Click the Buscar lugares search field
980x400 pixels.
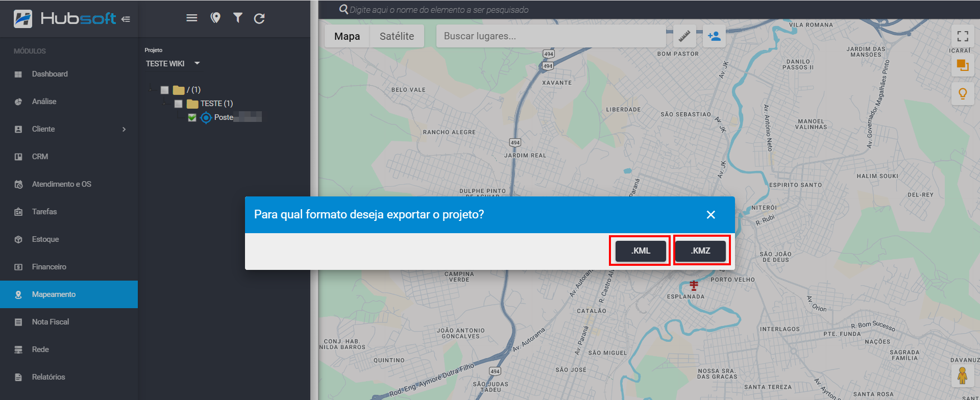[x=551, y=36]
